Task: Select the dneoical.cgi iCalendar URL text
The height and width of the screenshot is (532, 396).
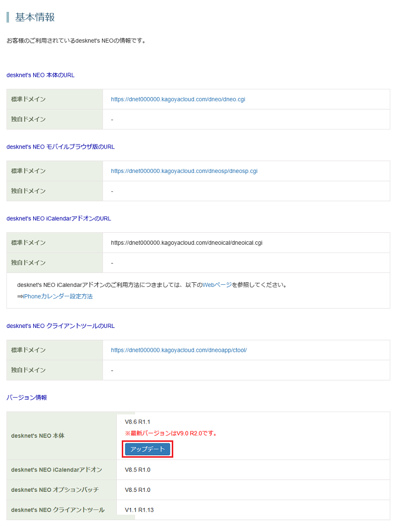Action: pos(187,243)
